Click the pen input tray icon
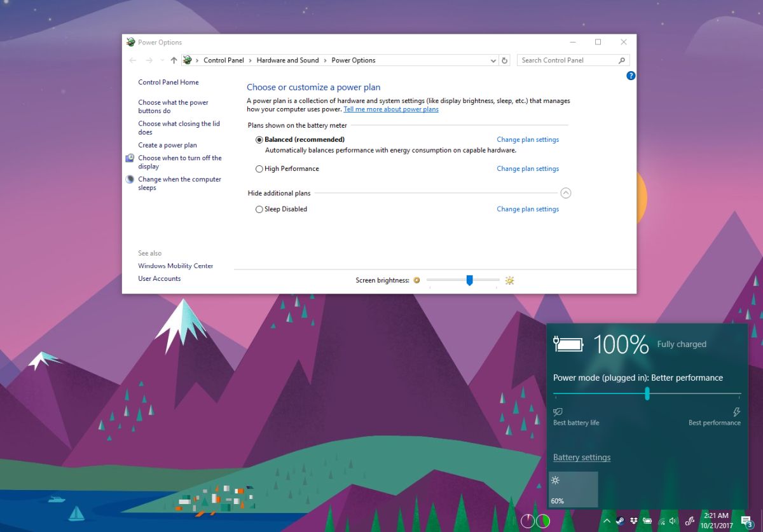The height and width of the screenshot is (532, 763). coord(689,521)
